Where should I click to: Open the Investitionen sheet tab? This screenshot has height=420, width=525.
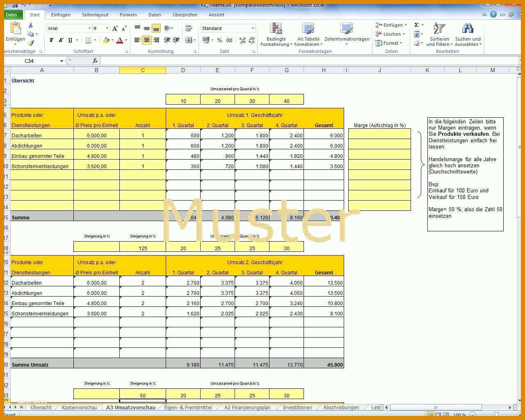[297, 407]
